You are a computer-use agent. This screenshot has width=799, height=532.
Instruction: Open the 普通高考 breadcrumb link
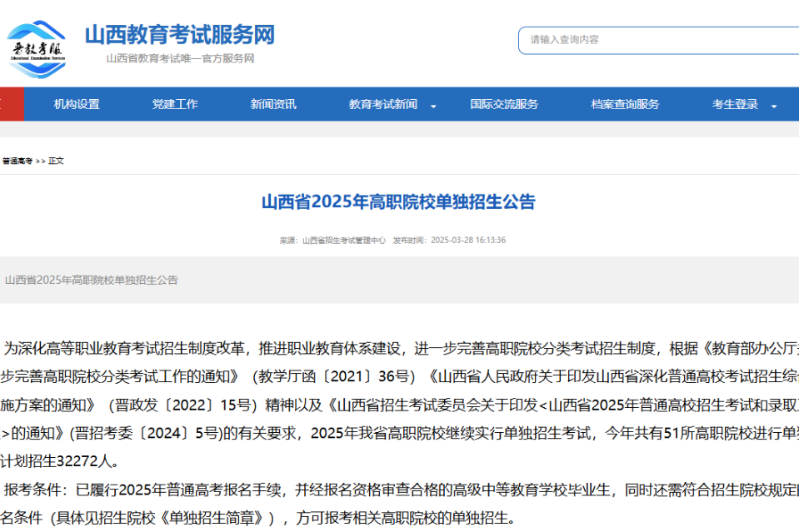point(17,161)
